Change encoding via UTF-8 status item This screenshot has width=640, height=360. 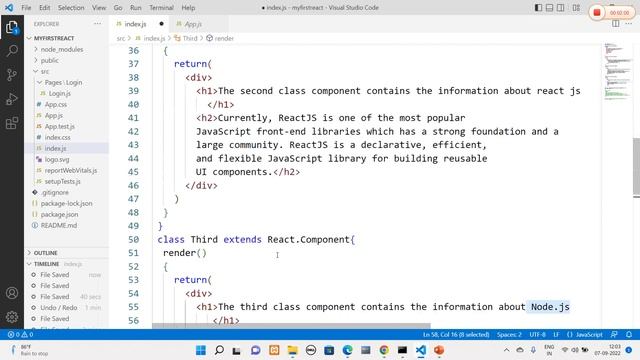coord(537,334)
